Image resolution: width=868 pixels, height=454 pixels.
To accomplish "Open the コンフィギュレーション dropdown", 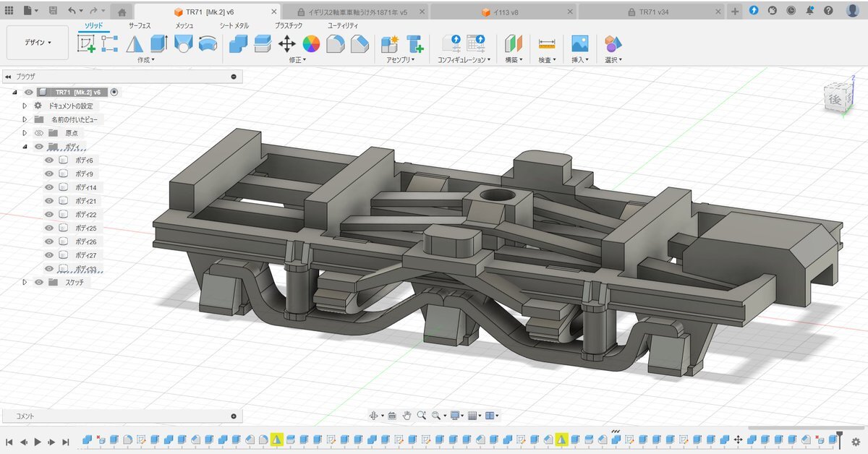I will click(464, 60).
